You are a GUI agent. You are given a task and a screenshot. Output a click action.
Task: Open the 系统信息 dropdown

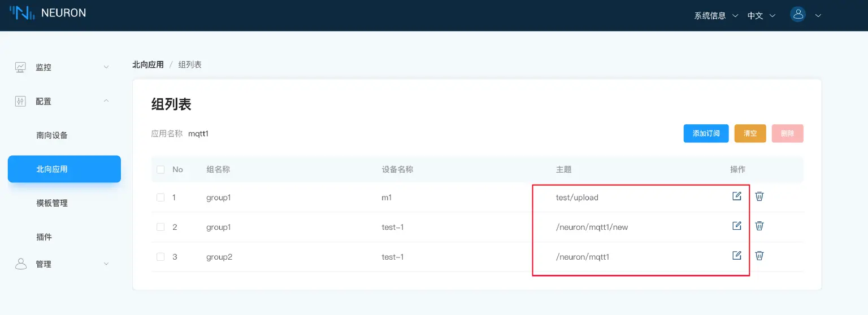tap(715, 16)
